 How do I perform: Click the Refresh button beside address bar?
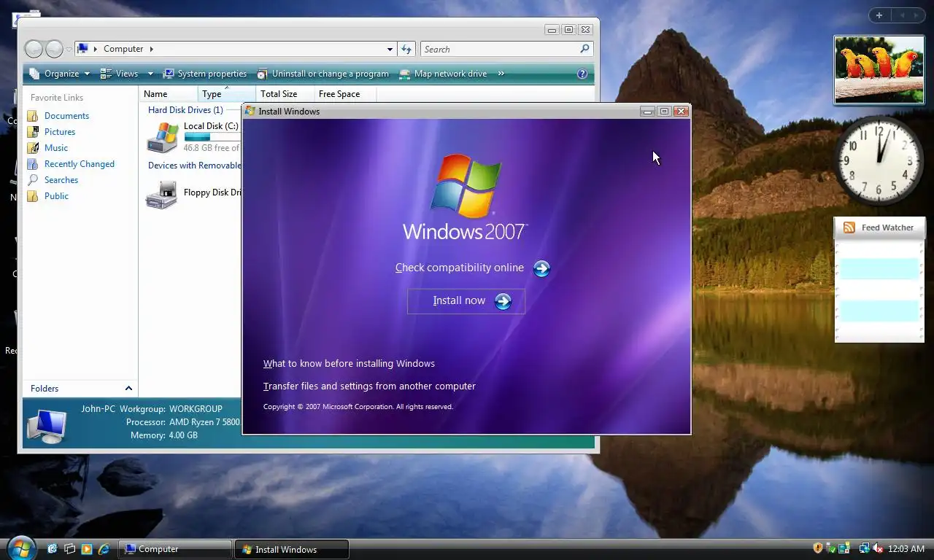[x=407, y=49]
